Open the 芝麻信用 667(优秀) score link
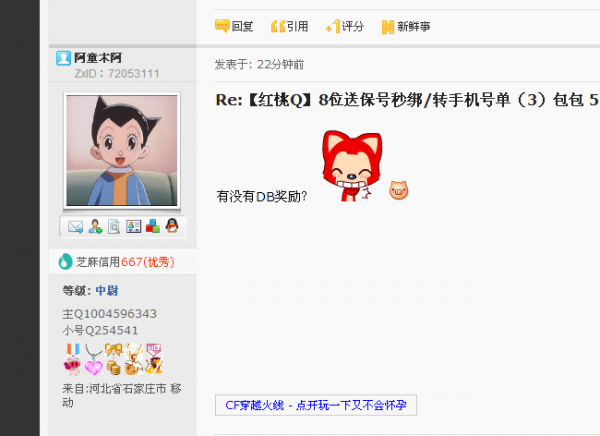600x436 pixels. pos(125,262)
